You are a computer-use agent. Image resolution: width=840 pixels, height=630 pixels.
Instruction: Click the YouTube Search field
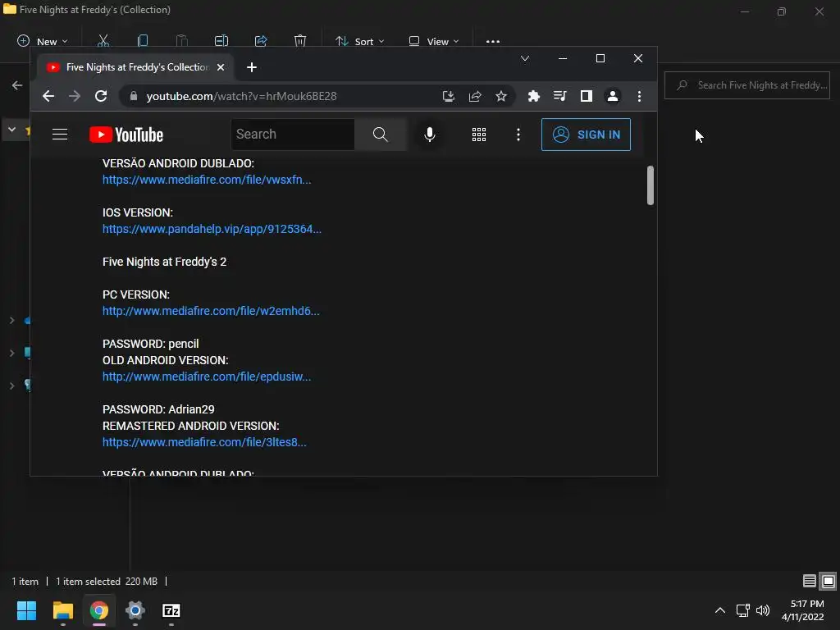coord(293,135)
